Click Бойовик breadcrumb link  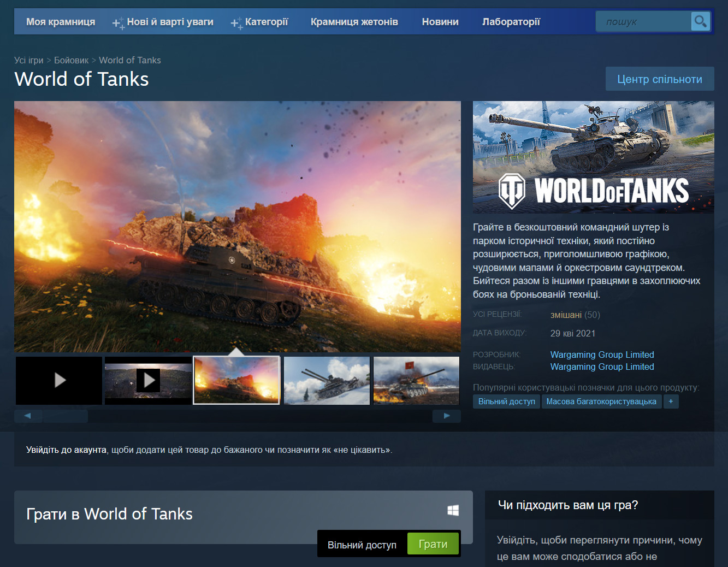point(71,60)
